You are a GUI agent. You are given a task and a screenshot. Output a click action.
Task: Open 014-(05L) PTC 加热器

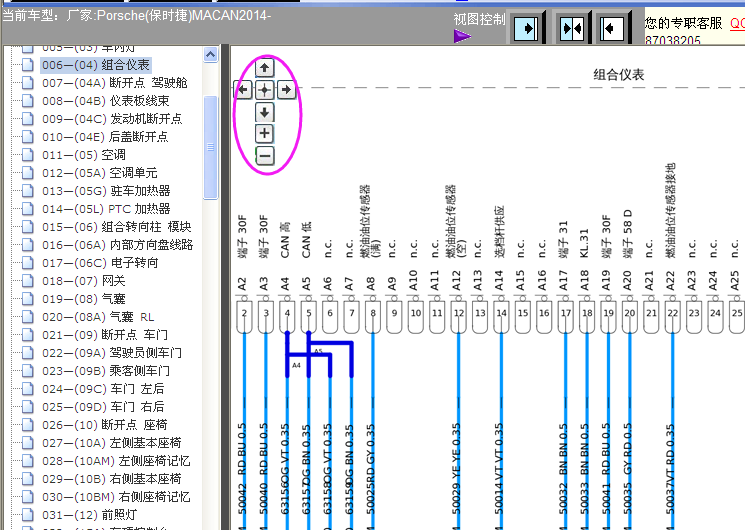[106, 209]
